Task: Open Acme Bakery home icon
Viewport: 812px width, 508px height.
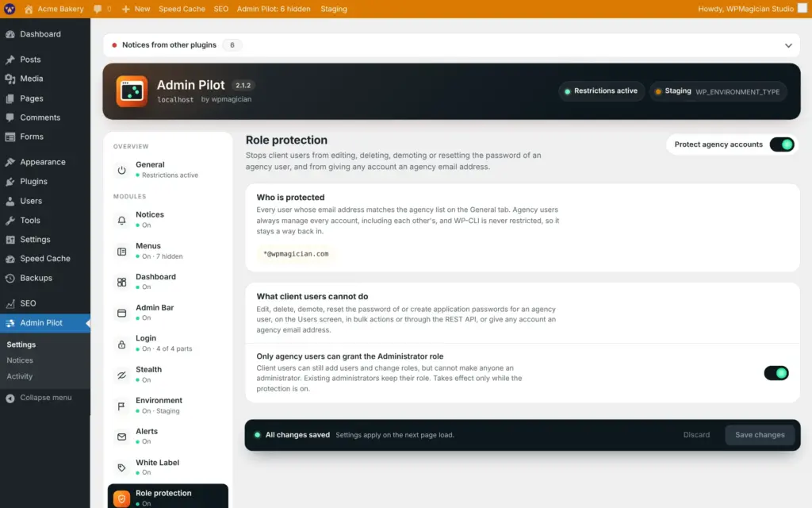Action: pos(29,9)
